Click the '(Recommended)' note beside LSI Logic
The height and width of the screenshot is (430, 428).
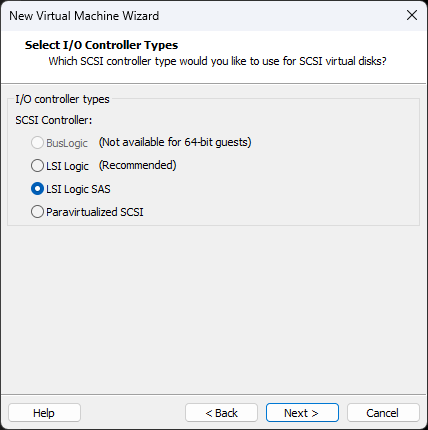click(137, 165)
